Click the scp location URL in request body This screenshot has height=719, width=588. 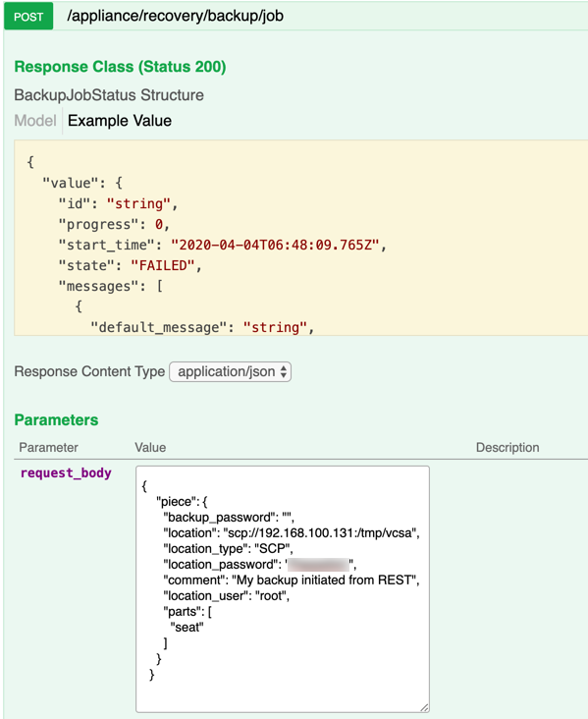click(x=319, y=532)
